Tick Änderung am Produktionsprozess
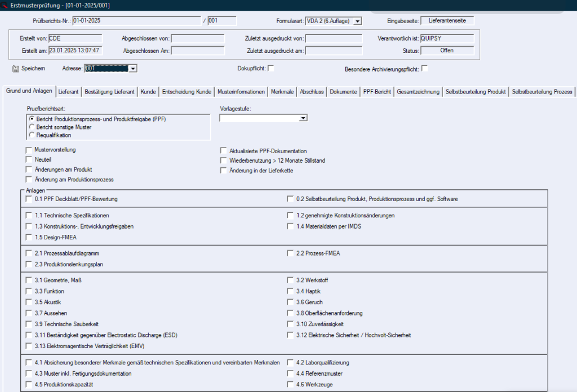Screen dimensions: 577x392 click(x=29, y=180)
